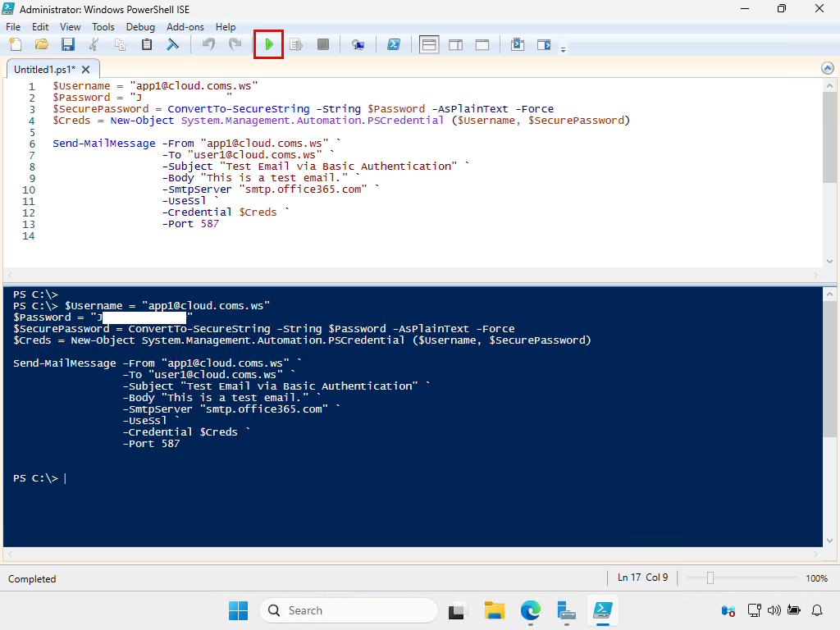Screen dimensions: 840x630
Task: Show command add-on pane icon
Action: click(x=544, y=44)
